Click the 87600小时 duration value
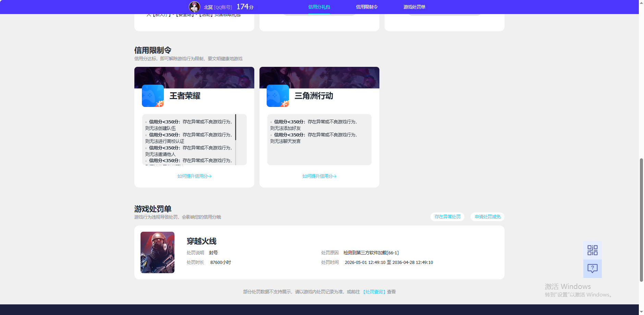The width and height of the screenshot is (644, 315). pyautogui.click(x=221, y=262)
